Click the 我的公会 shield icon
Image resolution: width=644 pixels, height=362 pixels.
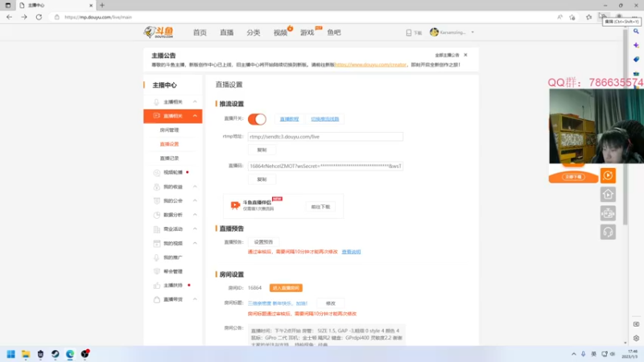[156, 200]
